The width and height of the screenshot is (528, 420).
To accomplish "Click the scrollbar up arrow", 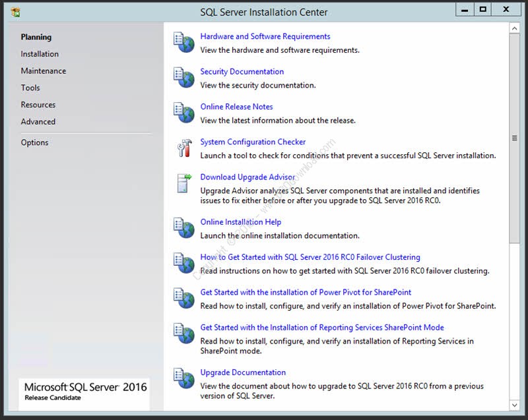I will pyautogui.click(x=515, y=28).
